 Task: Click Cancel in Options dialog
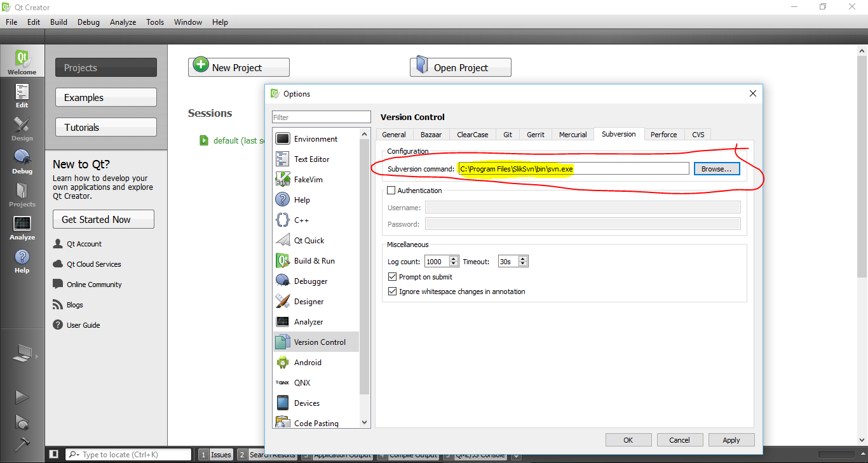click(679, 440)
